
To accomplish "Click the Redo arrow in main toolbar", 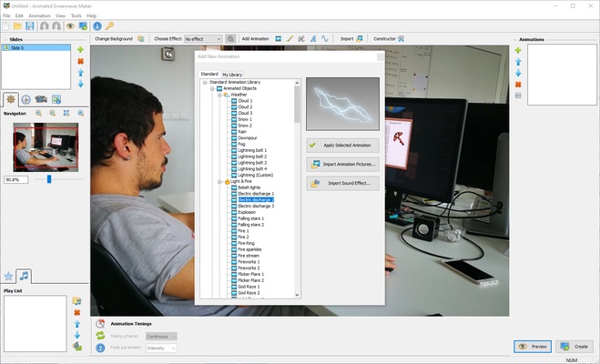I will (x=56, y=26).
